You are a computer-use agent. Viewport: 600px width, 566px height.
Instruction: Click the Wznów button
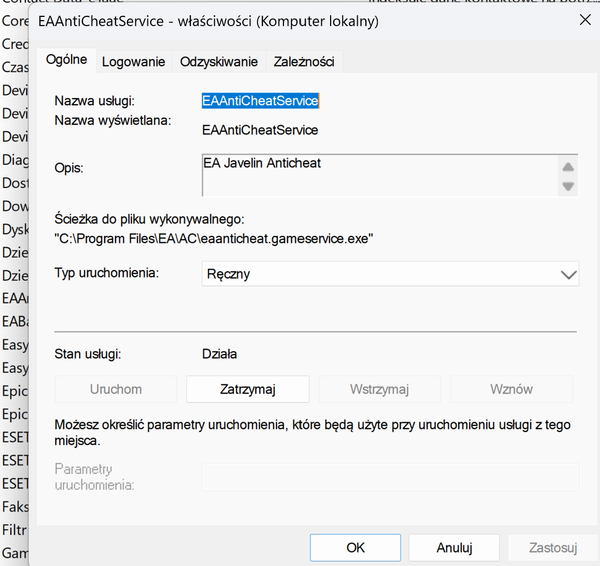(x=511, y=389)
